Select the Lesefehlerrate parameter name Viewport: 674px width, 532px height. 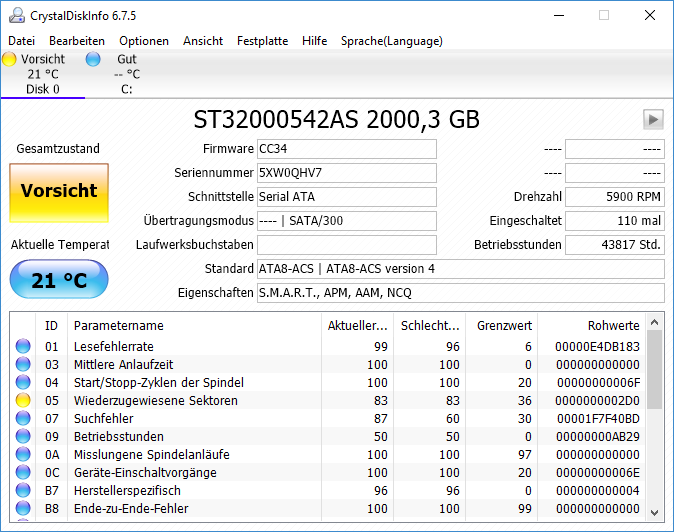[113, 346]
